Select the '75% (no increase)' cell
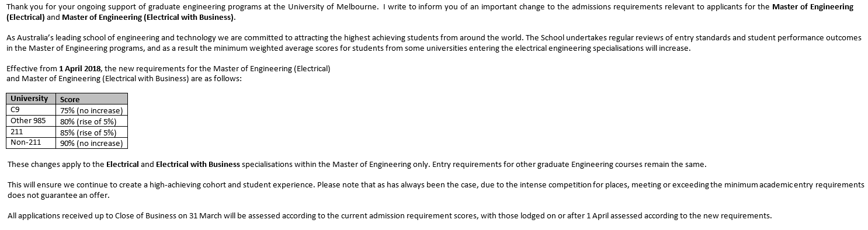The image size is (868, 230). tap(92, 110)
